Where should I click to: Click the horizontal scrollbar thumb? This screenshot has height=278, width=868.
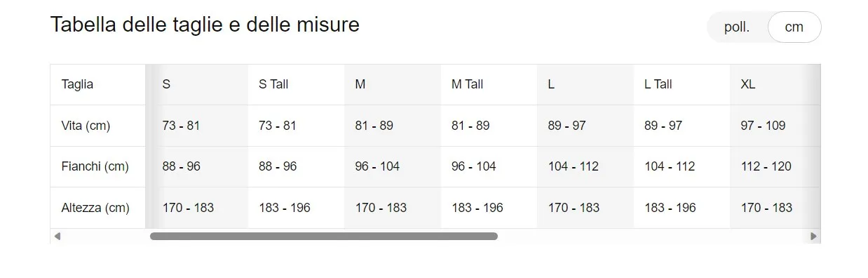[324, 237]
